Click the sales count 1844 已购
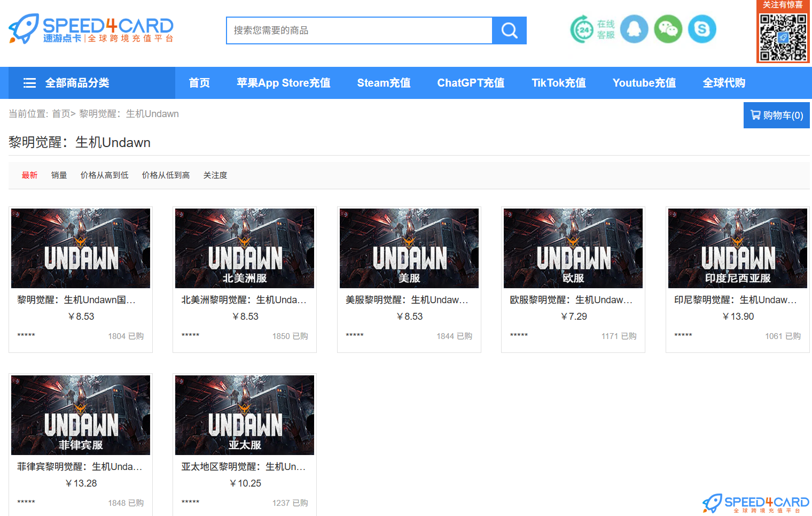Image resolution: width=812 pixels, height=516 pixels. (455, 336)
